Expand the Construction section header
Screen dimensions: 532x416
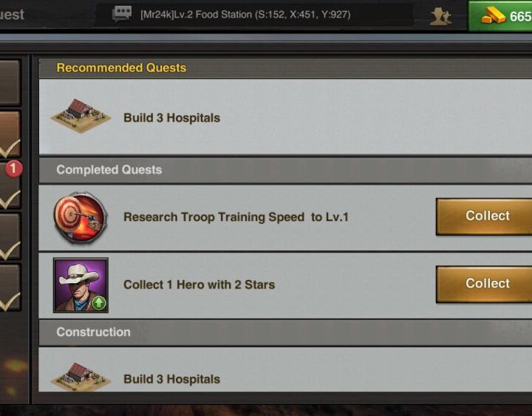point(285,333)
